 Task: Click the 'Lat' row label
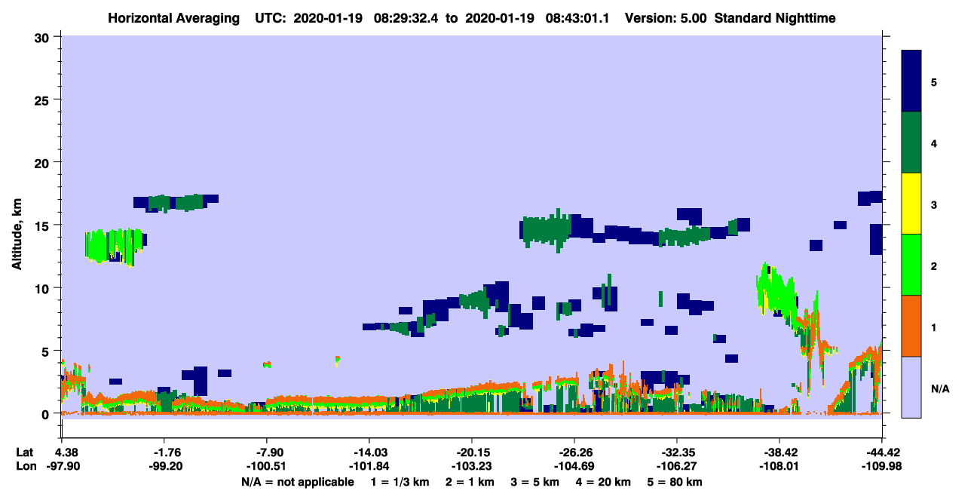25,453
